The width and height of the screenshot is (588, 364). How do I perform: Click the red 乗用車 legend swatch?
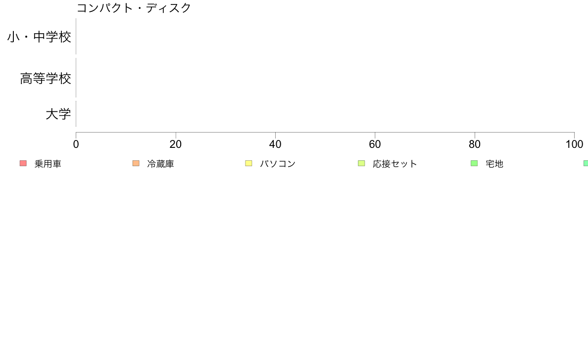coord(23,163)
